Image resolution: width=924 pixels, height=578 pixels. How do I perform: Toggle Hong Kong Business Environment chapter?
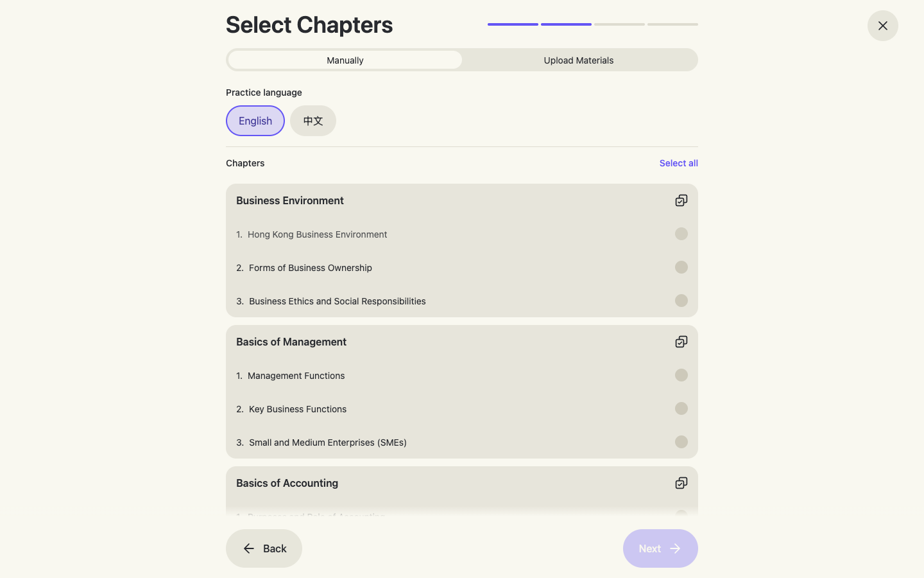click(681, 234)
